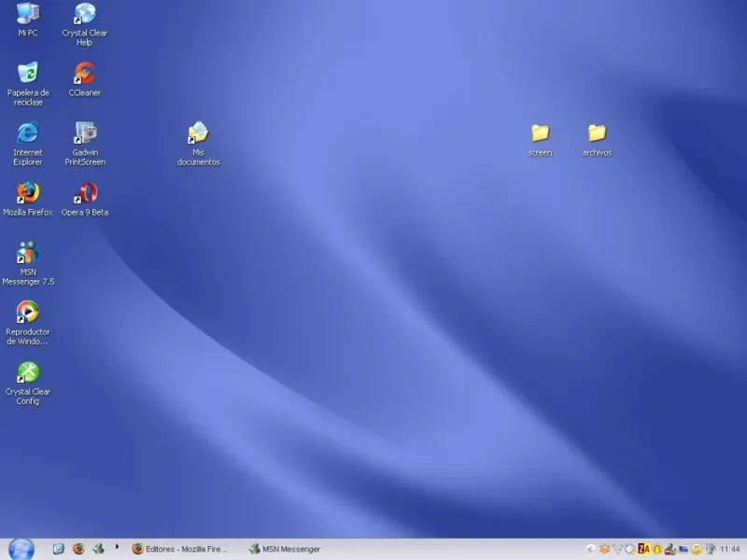Image resolution: width=747 pixels, height=560 pixels.
Task: Click the 11:44 taskbar clock
Action: point(730,549)
